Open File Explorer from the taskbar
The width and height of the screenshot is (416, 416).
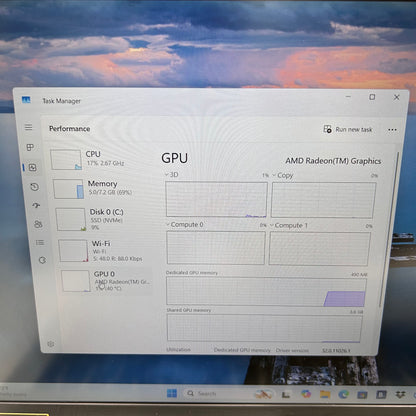coord(325,395)
